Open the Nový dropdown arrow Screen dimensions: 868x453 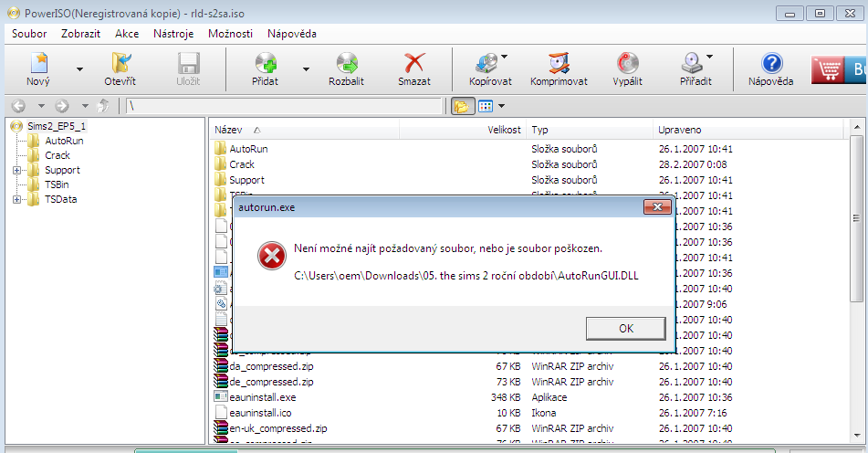tap(79, 69)
